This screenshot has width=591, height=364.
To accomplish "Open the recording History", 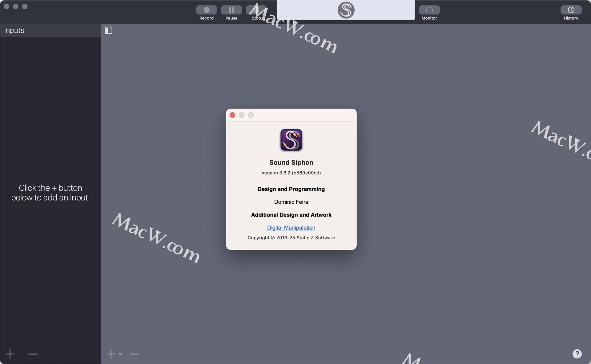I will tap(571, 10).
